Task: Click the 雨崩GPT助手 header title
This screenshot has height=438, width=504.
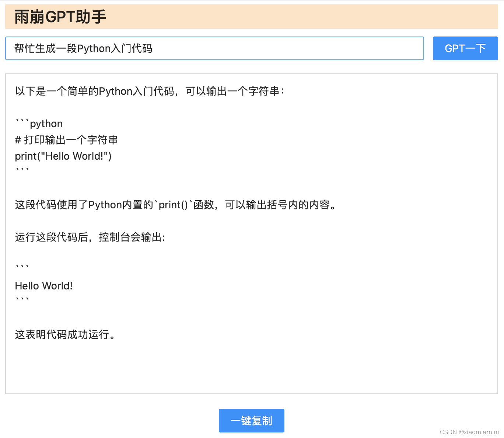Action: [x=60, y=17]
